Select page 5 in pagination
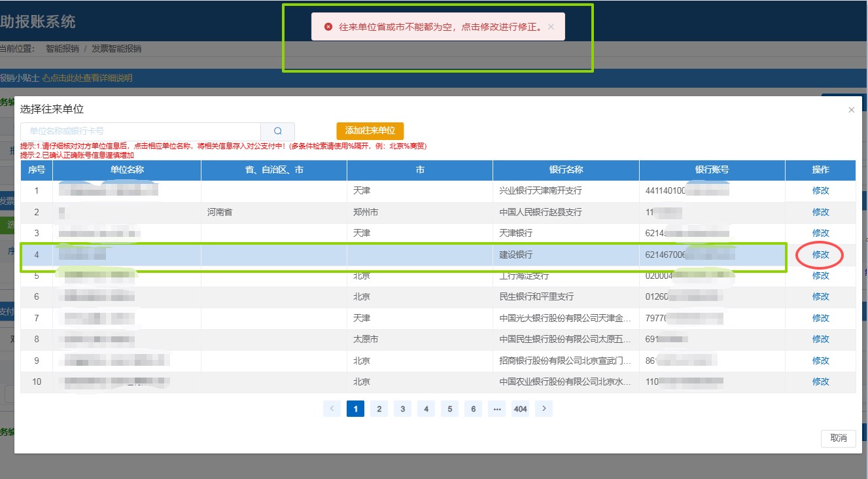 [x=449, y=409]
